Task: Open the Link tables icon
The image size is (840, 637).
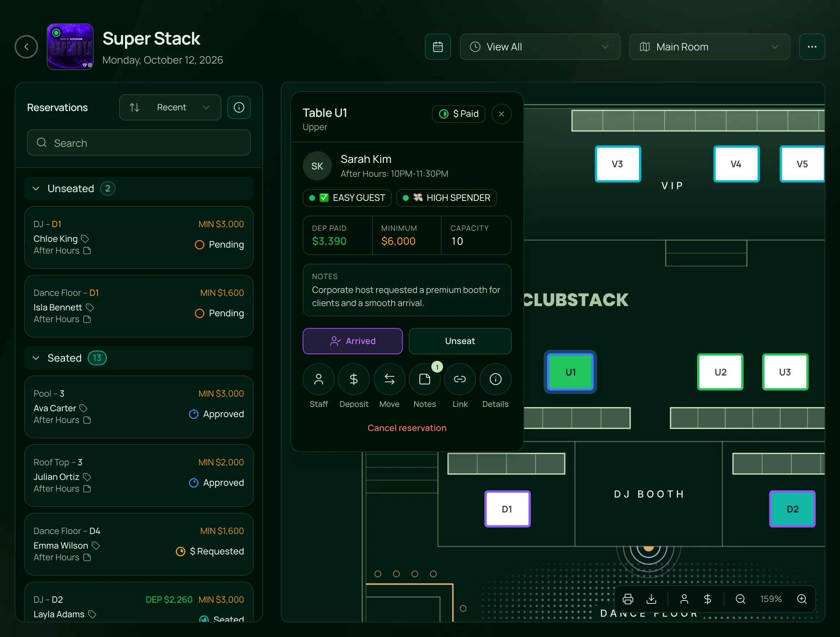Action: pos(460,379)
